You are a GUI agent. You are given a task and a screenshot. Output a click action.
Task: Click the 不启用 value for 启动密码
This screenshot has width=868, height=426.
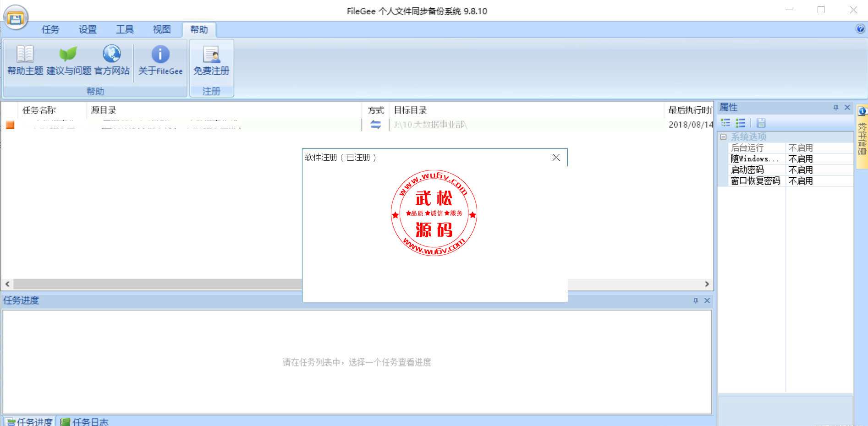coord(801,170)
